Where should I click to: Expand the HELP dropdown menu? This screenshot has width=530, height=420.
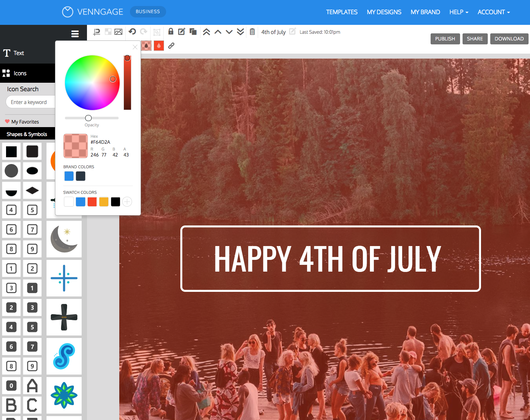(459, 12)
